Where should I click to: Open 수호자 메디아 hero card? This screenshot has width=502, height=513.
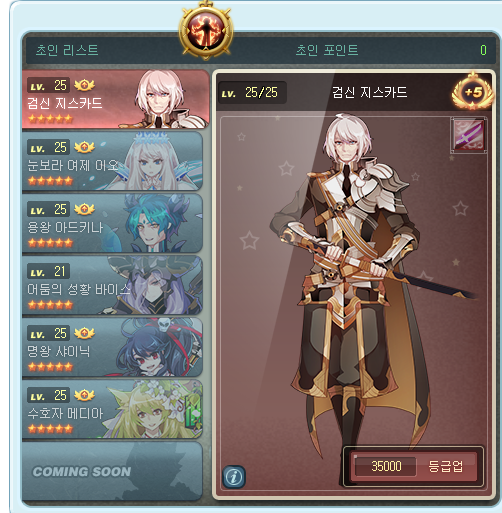tap(112, 409)
